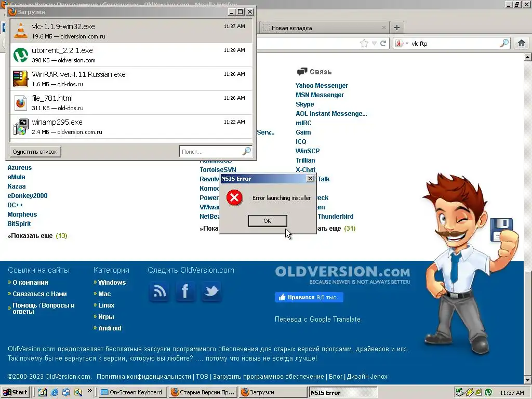Click the Политика конфиденциальности footer link
The height and width of the screenshot is (399, 532).
pos(144,377)
